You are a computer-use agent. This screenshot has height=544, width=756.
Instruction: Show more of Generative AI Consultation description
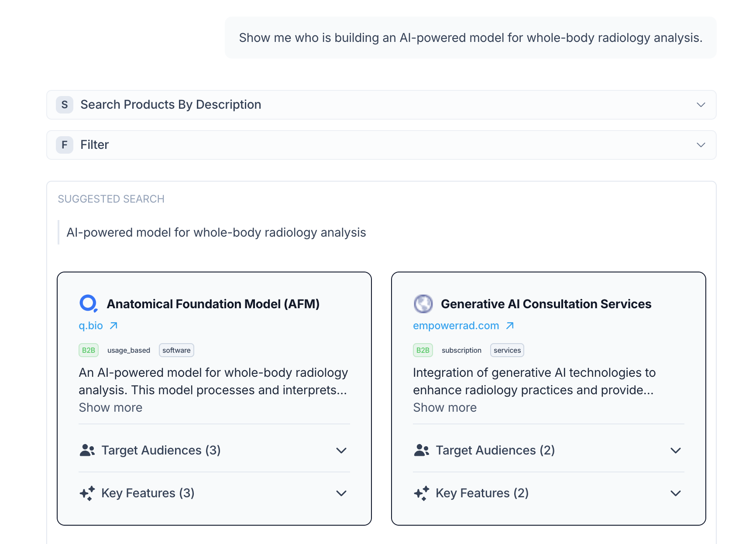coord(445,407)
